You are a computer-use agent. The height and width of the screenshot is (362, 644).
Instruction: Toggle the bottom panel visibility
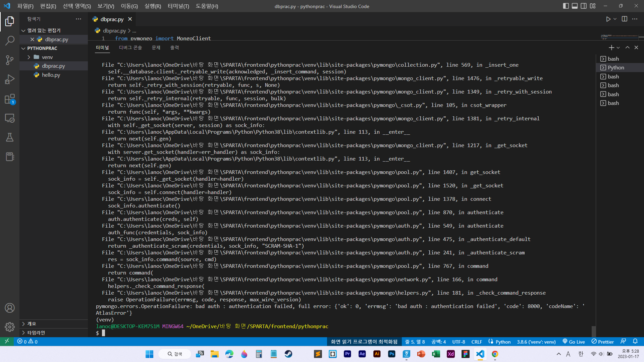point(575,6)
